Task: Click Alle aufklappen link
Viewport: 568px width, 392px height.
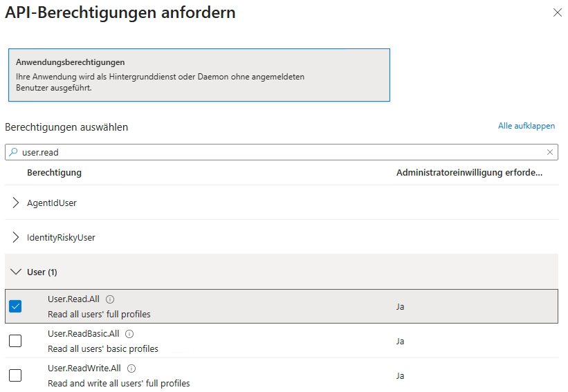Action: pos(526,126)
